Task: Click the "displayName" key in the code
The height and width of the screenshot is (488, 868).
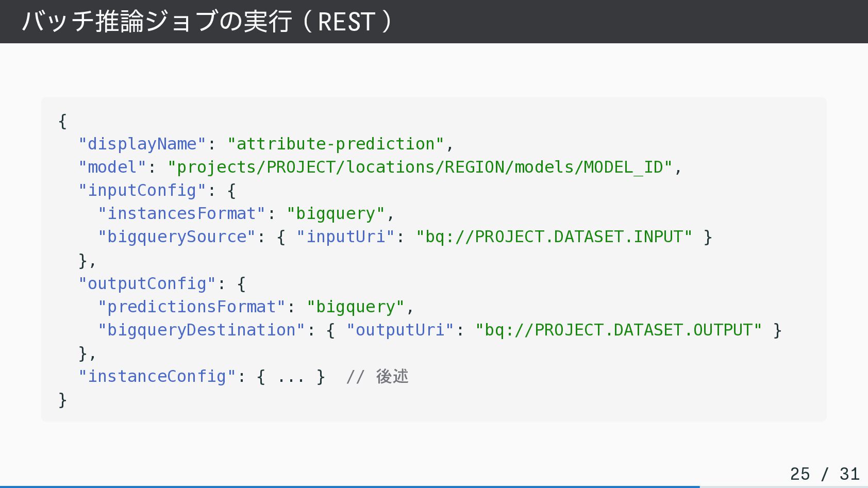Action: coord(142,144)
